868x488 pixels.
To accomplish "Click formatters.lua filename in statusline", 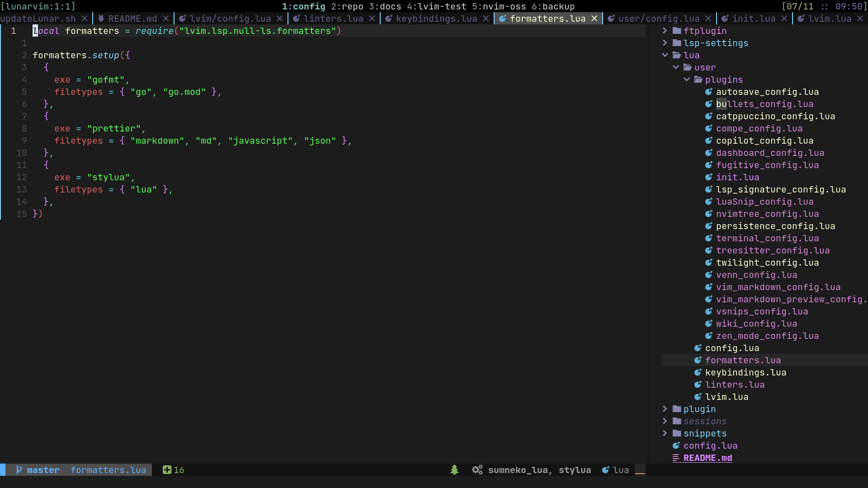I will (108, 470).
